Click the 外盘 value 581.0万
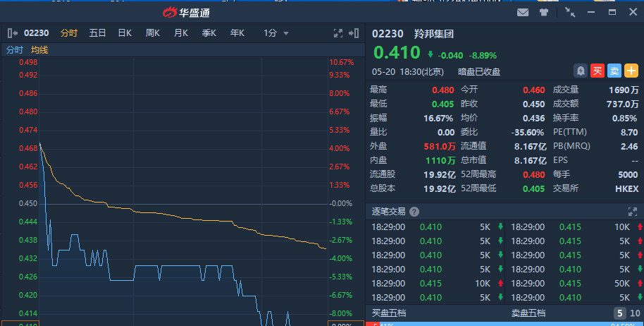Viewport: 644px width, 326px height. point(440,146)
